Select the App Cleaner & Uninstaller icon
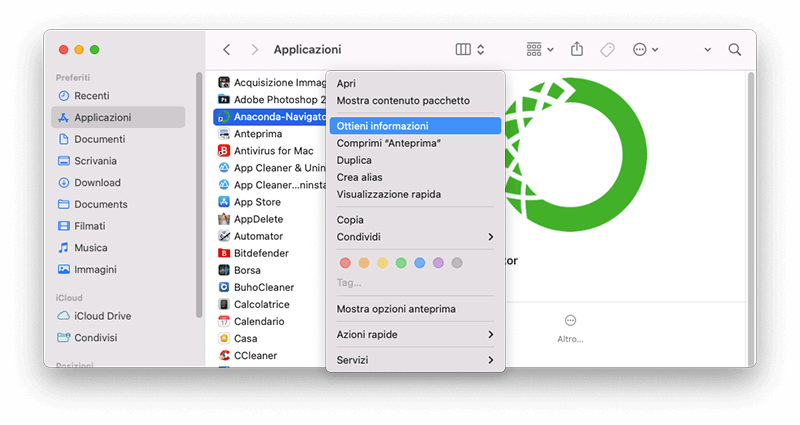The image size is (800, 425). click(223, 168)
